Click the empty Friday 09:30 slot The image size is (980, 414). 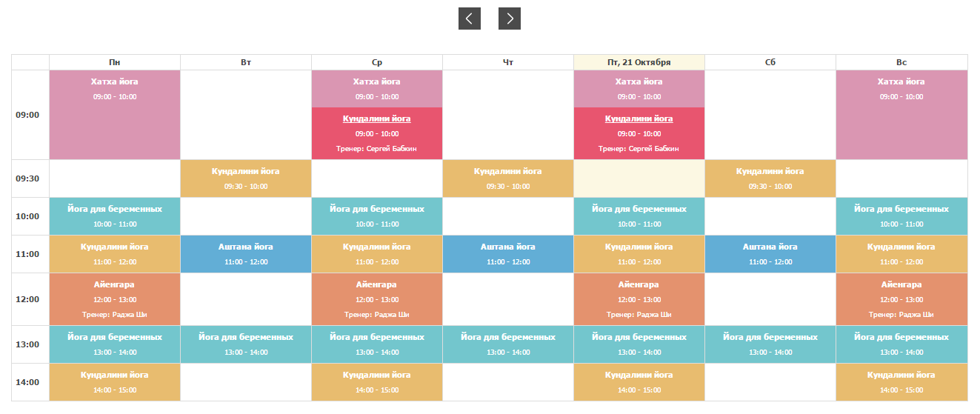coord(639,178)
